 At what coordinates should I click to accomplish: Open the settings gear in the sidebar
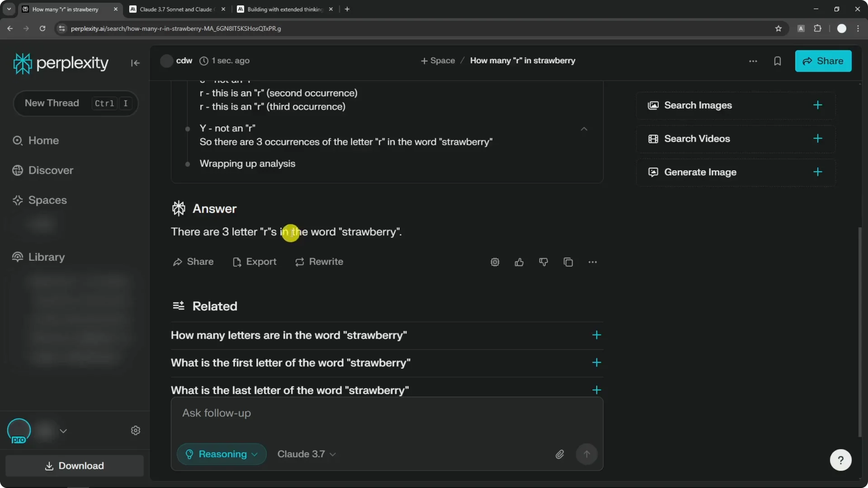pos(136,431)
